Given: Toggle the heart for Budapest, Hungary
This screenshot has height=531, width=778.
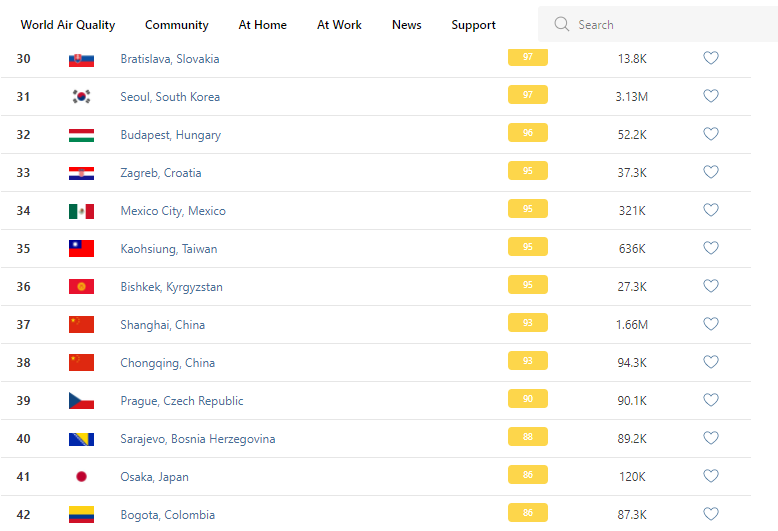Looking at the screenshot, I should click(711, 134).
